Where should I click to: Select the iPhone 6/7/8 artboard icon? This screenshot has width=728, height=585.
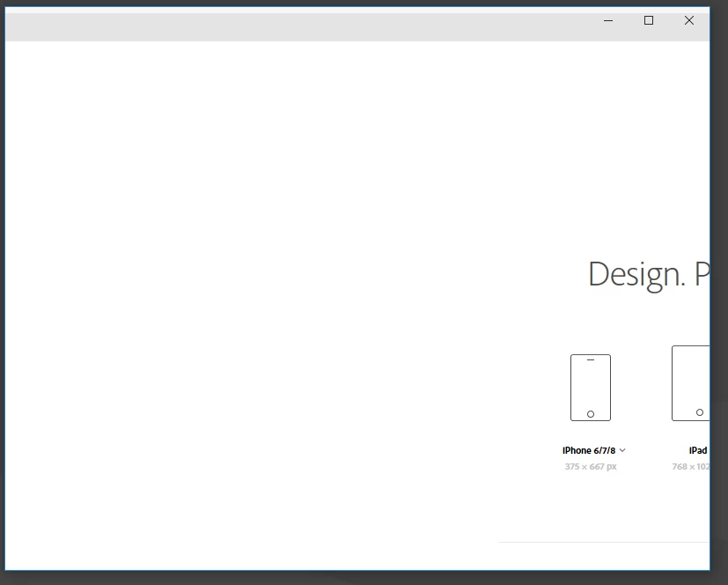point(590,388)
